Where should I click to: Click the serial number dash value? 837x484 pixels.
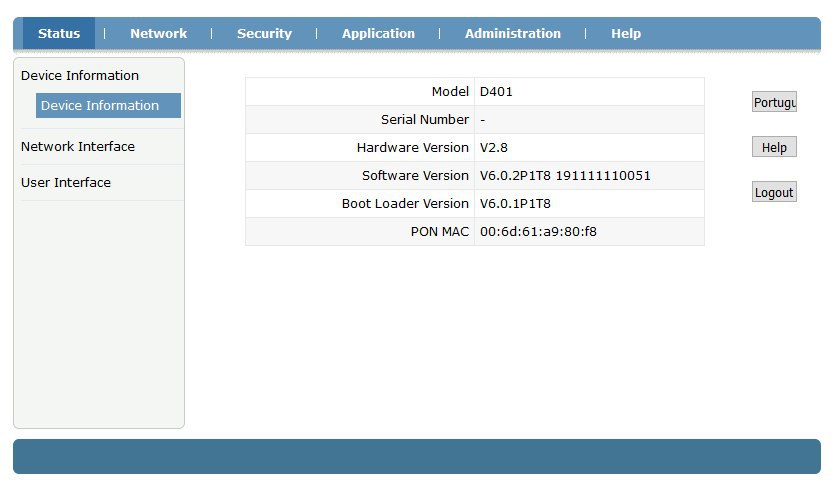483,120
